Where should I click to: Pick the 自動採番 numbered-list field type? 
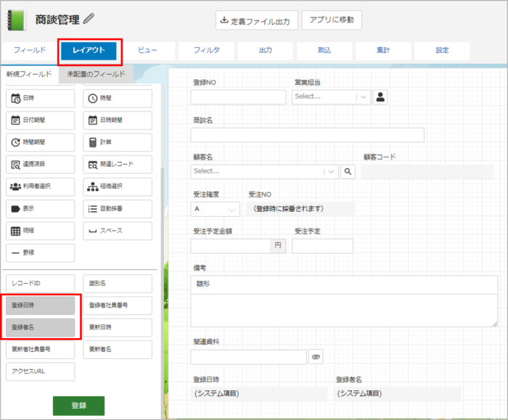(118, 208)
